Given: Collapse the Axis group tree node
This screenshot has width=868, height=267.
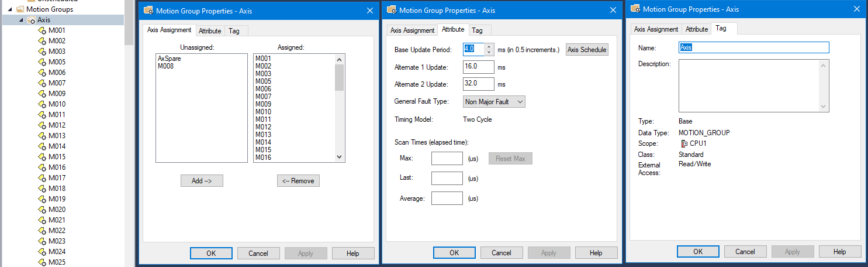Looking at the screenshot, I should point(22,20).
